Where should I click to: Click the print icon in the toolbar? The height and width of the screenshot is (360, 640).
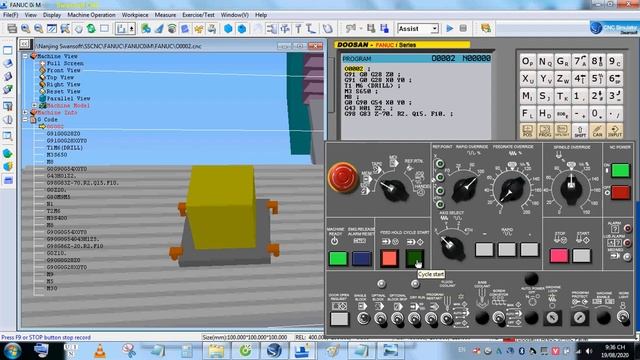tap(12, 29)
